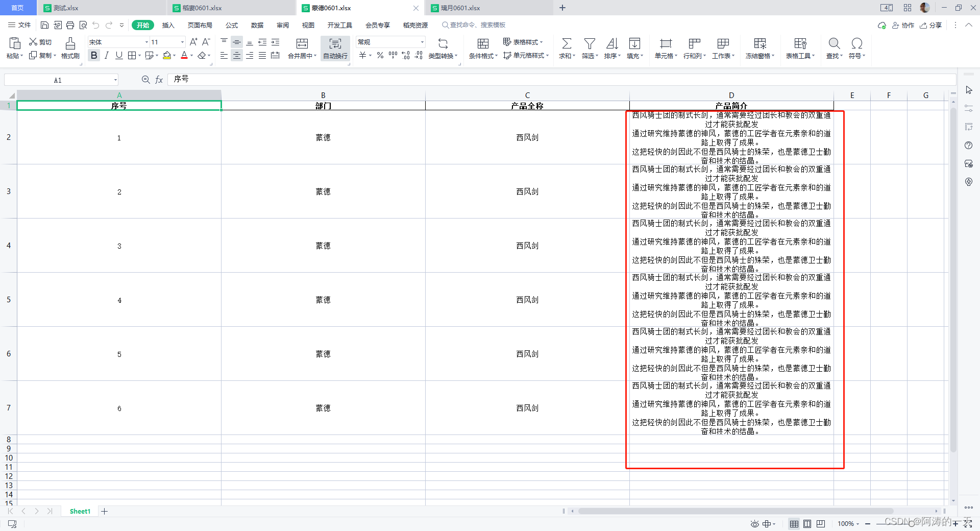Open the Insert (插入) ribbon tab
The image size is (980, 531).
[x=168, y=25]
